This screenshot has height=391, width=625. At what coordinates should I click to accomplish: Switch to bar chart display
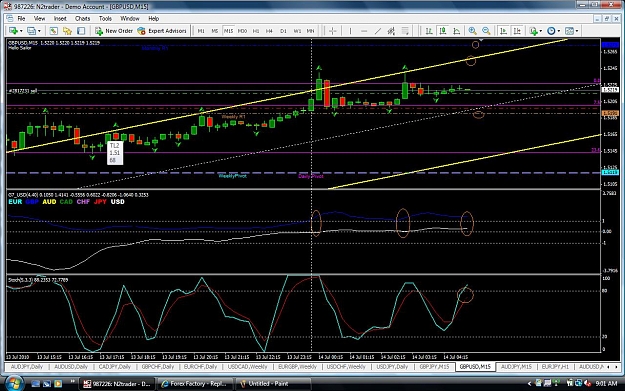pos(429,31)
